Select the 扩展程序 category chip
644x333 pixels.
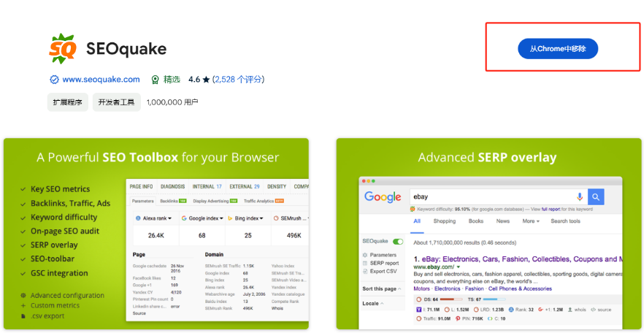[68, 102]
